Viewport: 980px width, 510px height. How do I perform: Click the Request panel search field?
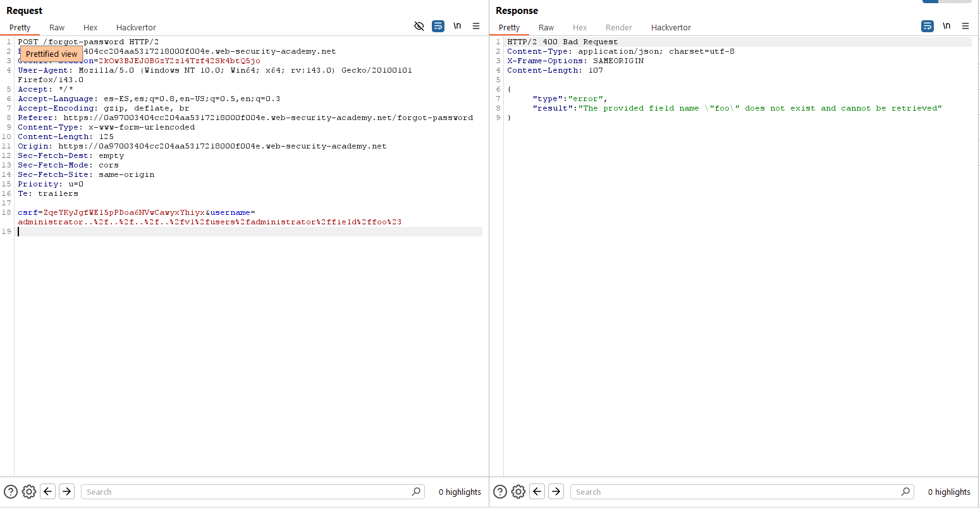coord(247,492)
